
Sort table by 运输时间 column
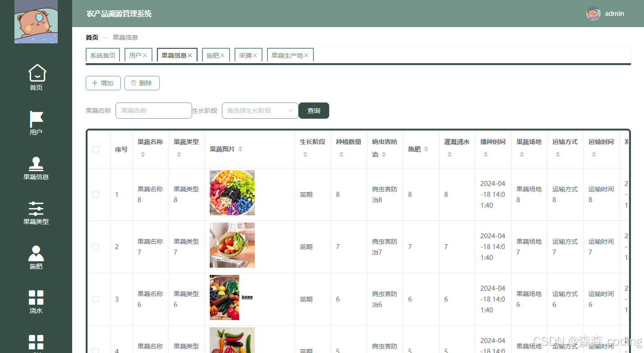tap(594, 154)
